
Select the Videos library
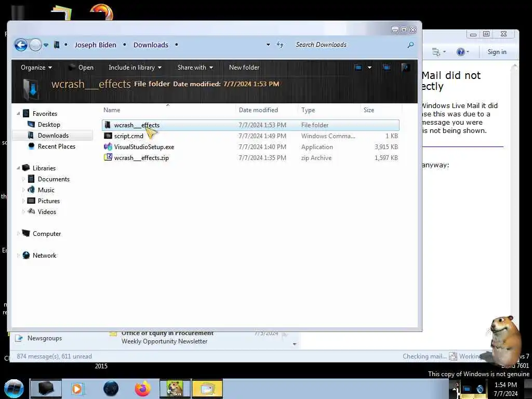(x=47, y=212)
